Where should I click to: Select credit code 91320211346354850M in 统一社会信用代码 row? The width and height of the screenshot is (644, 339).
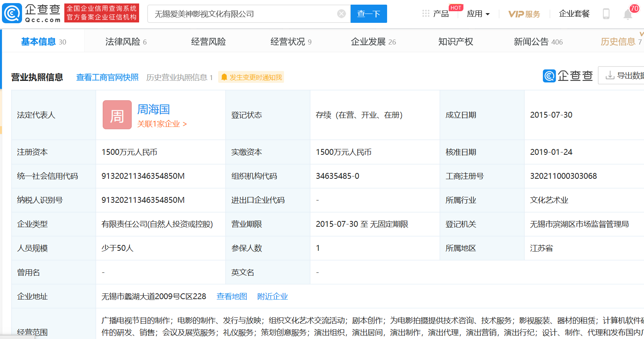[143, 176]
